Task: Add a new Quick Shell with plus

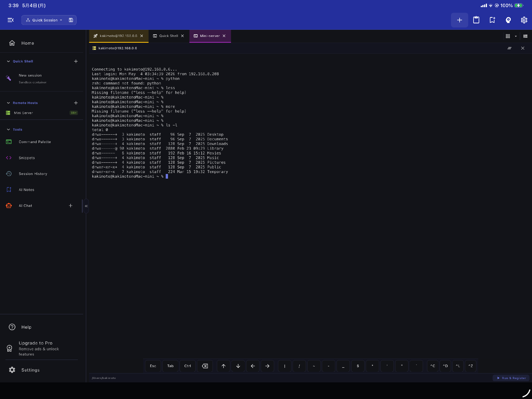Action: (76, 61)
